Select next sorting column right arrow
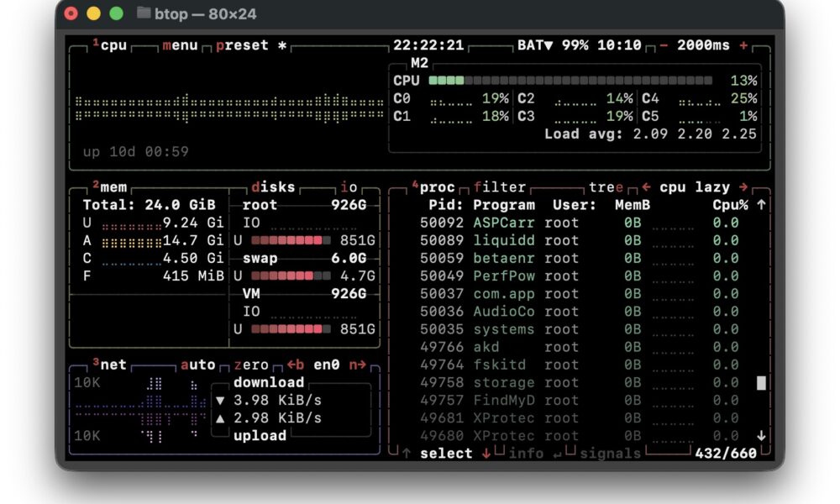 click(x=743, y=187)
